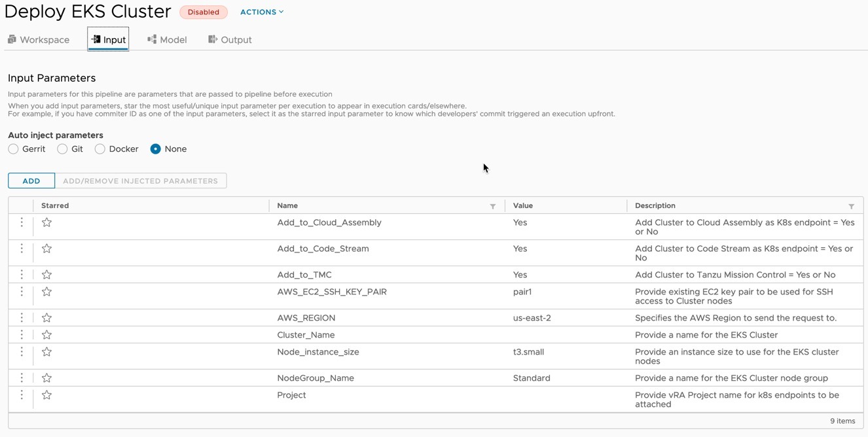The height and width of the screenshot is (437, 868).
Task: Star the Node_instance_size parameter
Action: [46, 352]
